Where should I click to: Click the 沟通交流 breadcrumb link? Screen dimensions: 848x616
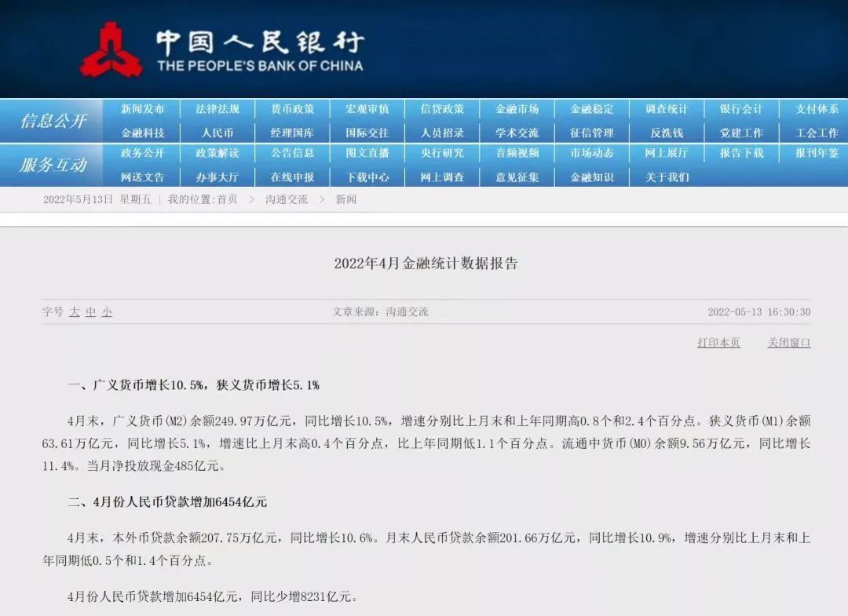[x=287, y=199]
